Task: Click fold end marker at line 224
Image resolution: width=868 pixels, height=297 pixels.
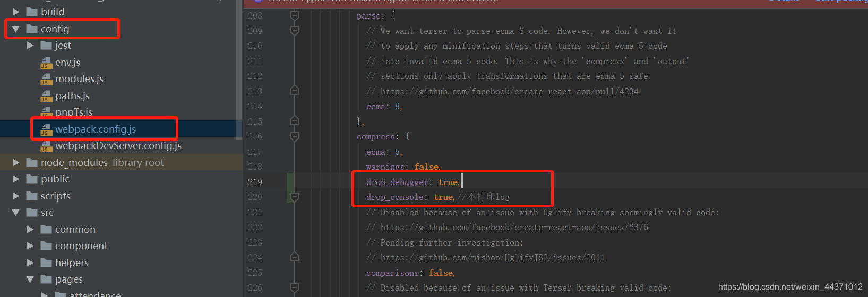Action: [x=295, y=257]
